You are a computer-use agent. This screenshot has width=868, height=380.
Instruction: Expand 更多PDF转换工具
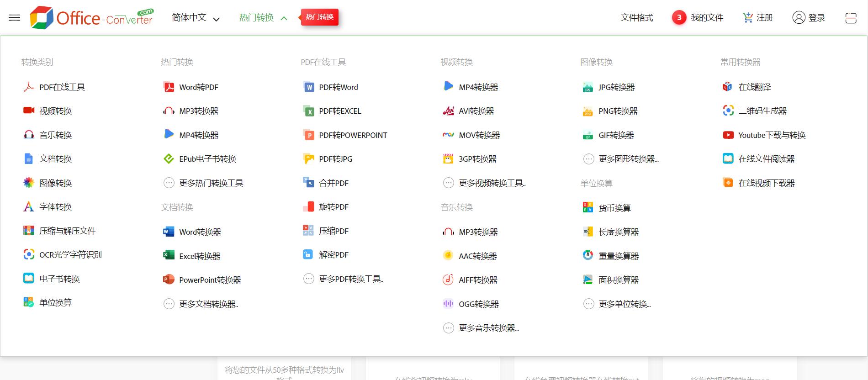(x=344, y=279)
